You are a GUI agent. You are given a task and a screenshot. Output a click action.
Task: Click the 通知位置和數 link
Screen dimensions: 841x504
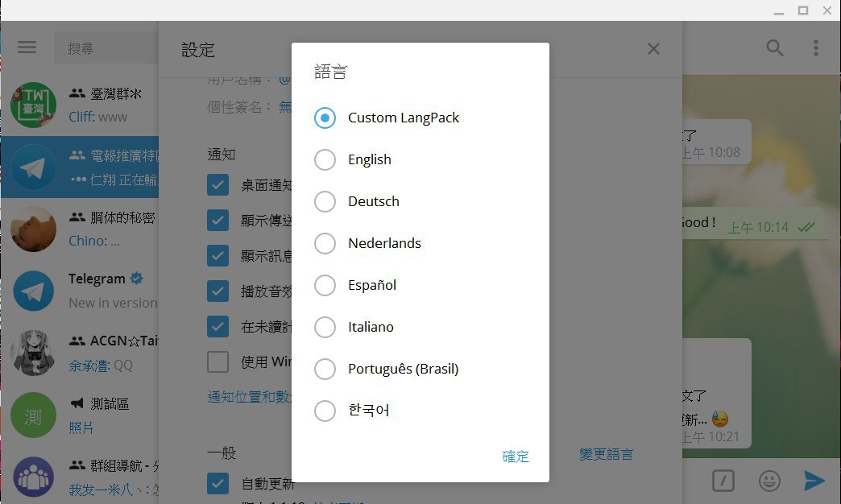coord(250,397)
